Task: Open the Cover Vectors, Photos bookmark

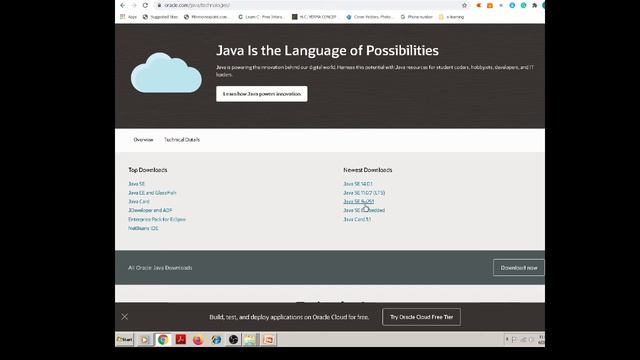Action: coord(369,17)
